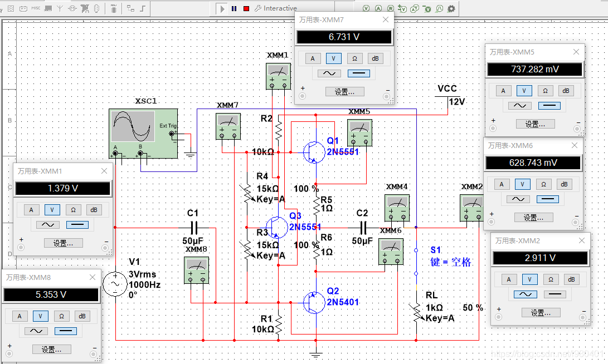Click the 2.911 V reading on XMM2
The height and width of the screenshot is (364, 608).
coord(540,258)
